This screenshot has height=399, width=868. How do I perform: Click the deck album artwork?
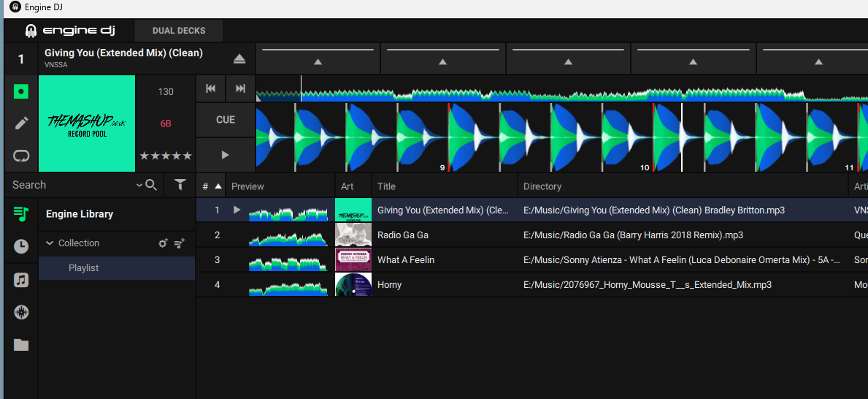coord(87,123)
